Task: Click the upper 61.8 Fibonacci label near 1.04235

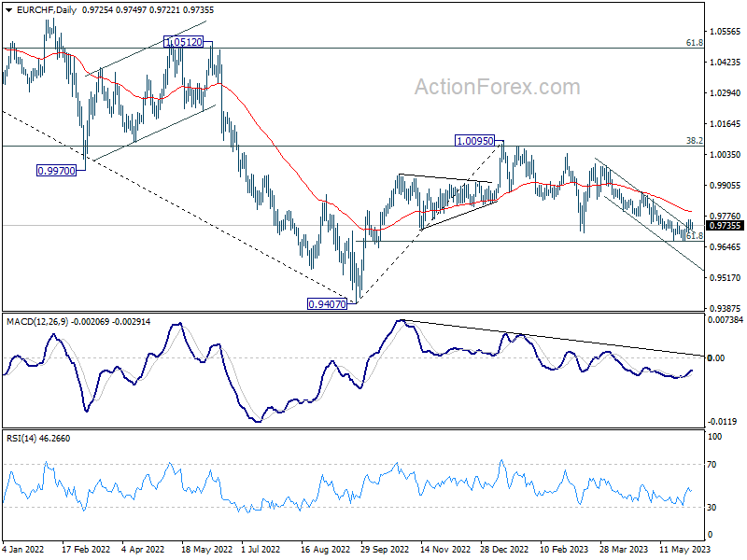Action: click(x=694, y=43)
